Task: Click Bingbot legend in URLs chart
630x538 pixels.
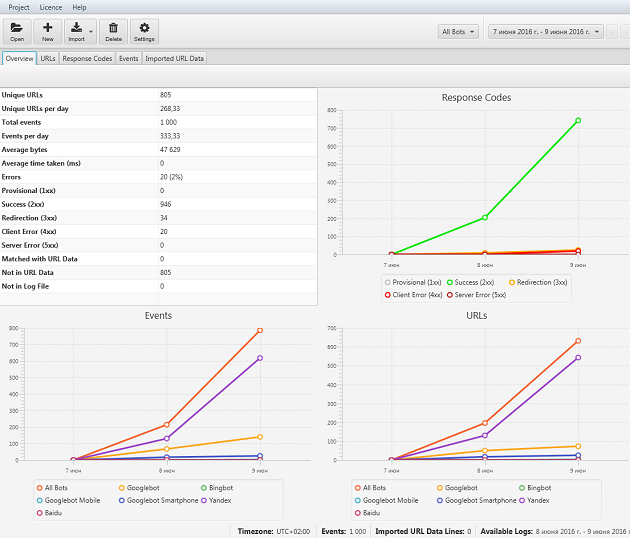Action: coord(535,488)
